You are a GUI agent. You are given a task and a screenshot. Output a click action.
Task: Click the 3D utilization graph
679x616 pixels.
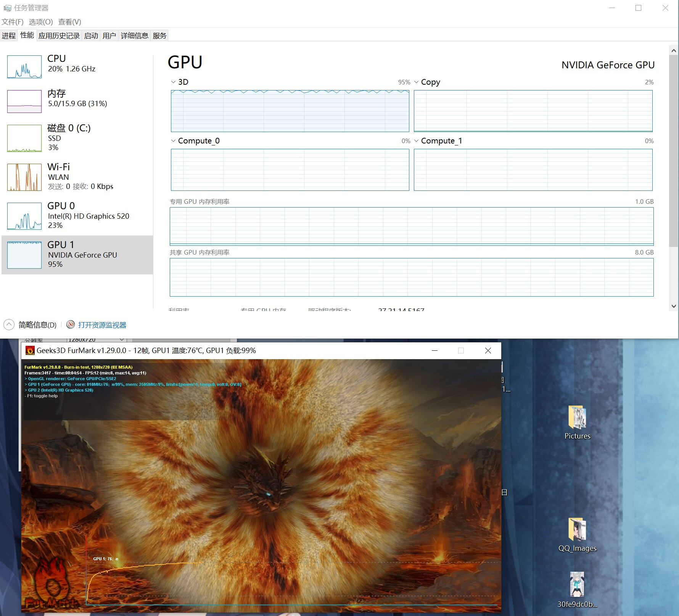(x=290, y=111)
